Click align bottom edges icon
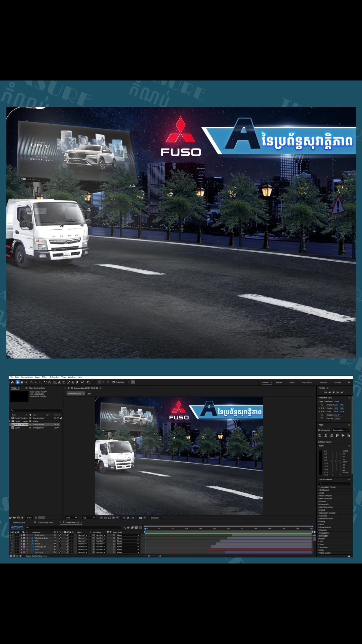 tap(349, 435)
